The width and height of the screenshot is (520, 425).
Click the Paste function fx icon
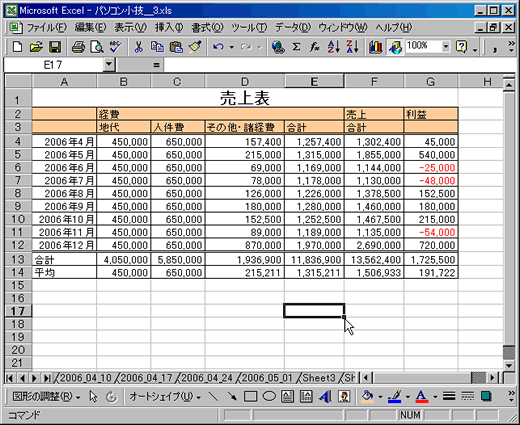[x=315, y=47]
